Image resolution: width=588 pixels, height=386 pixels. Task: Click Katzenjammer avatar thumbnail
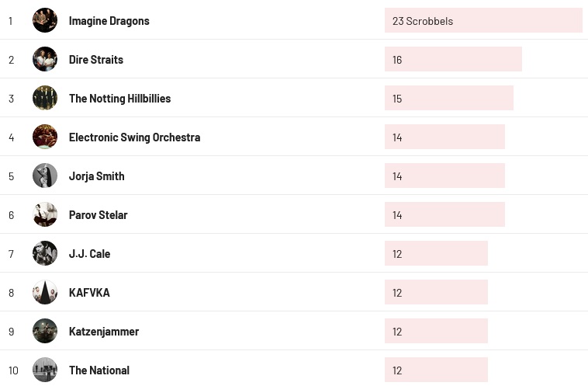45,331
